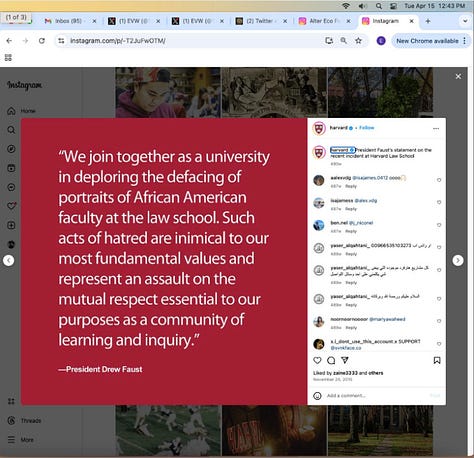Reply to noormoornoooor's comment

351,328
